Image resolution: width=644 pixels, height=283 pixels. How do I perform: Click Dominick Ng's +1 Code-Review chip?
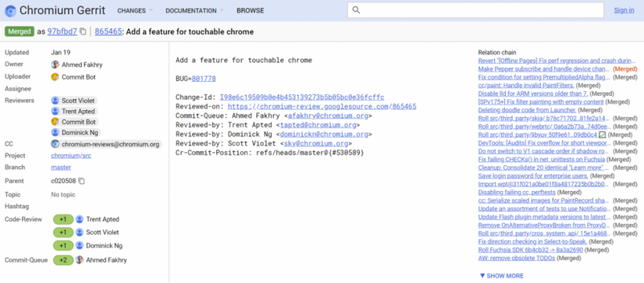63,246
